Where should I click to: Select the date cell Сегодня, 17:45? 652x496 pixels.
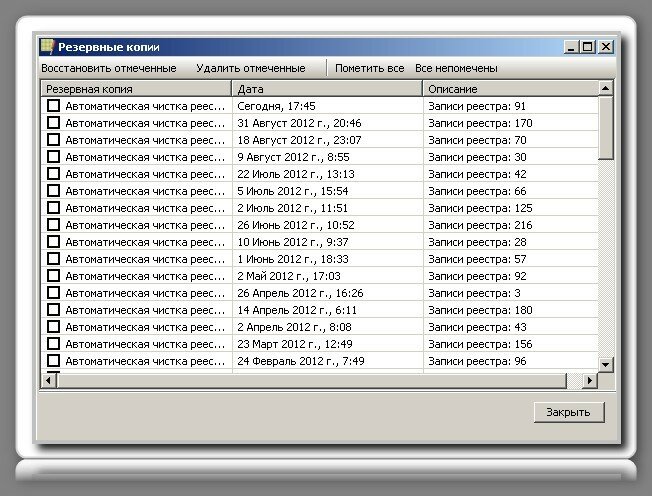pyautogui.click(x=276, y=106)
